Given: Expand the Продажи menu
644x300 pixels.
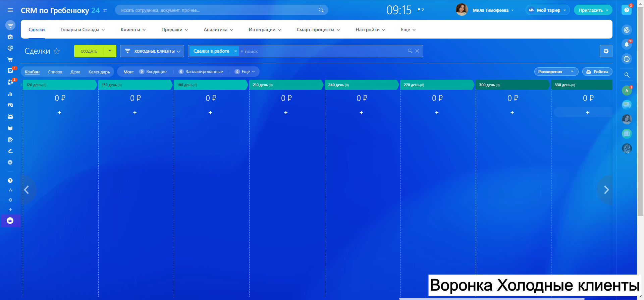Looking at the screenshot, I should 174,29.
